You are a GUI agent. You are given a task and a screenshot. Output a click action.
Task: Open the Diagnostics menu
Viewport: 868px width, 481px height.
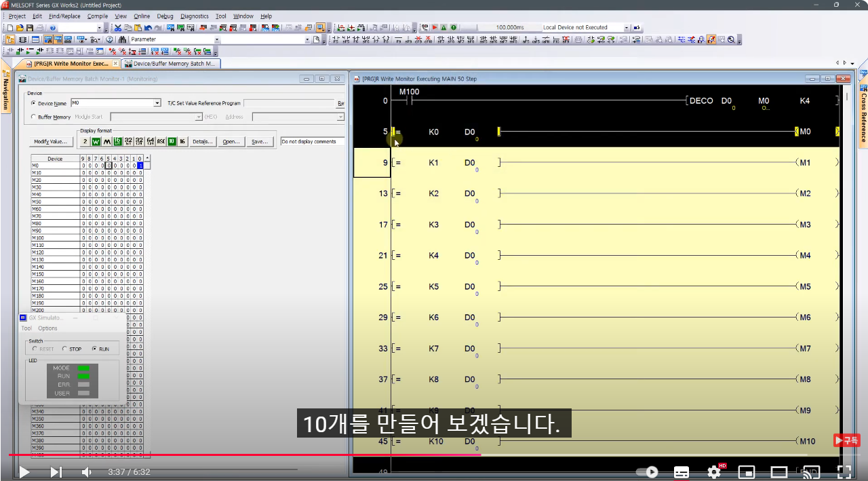pos(195,16)
